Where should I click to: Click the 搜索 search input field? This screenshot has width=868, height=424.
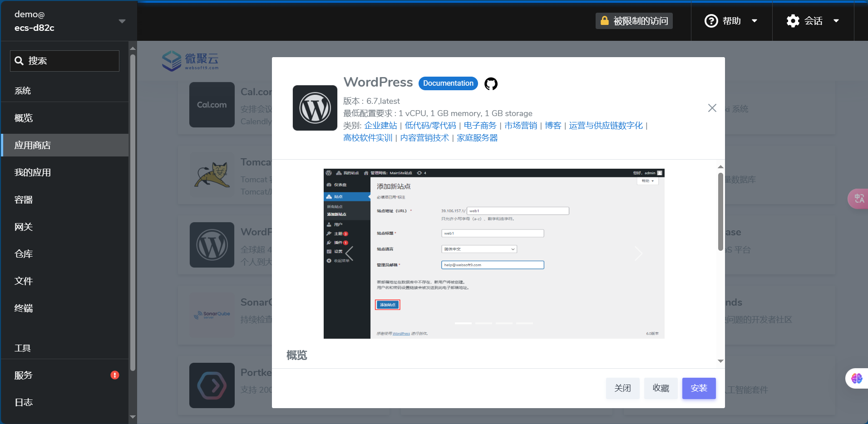point(65,61)
